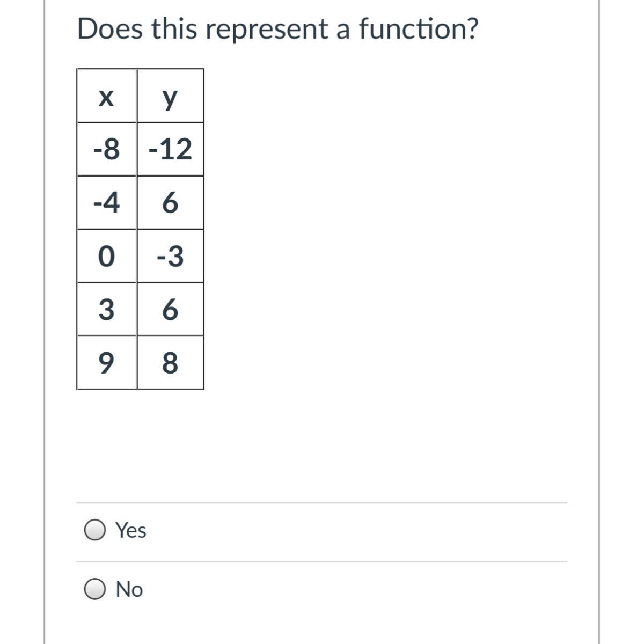Image resolution: width=644 pixels, height=644 pixels.
Task: Select the No radio button
Action: [95, 589]
